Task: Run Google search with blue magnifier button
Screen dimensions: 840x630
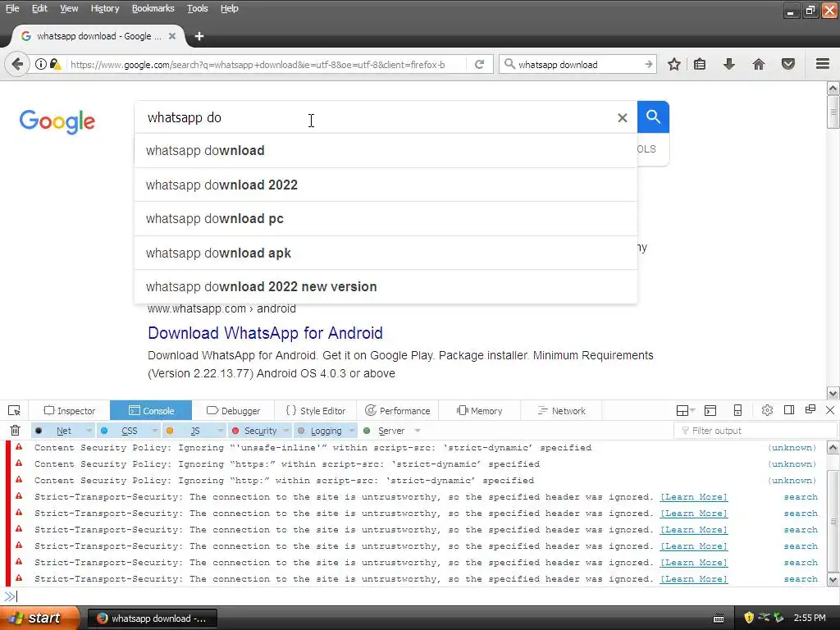Action: tap(653, 116)
